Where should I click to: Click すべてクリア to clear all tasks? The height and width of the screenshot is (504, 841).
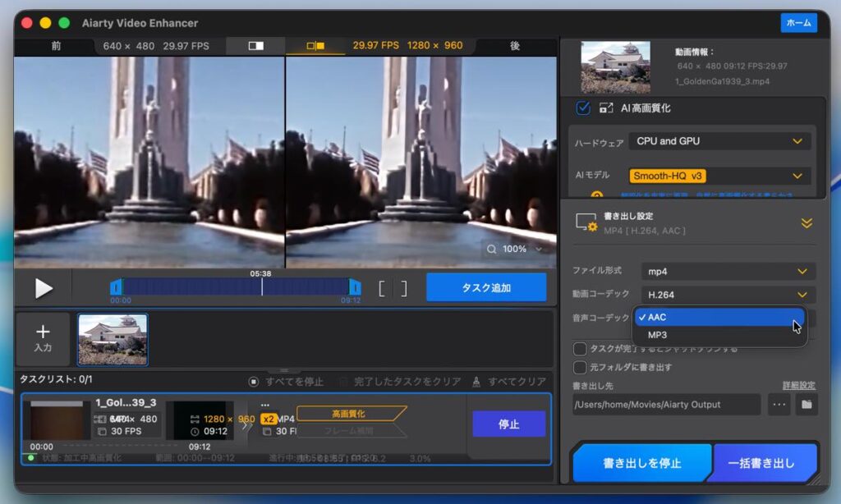pos(517,382)
